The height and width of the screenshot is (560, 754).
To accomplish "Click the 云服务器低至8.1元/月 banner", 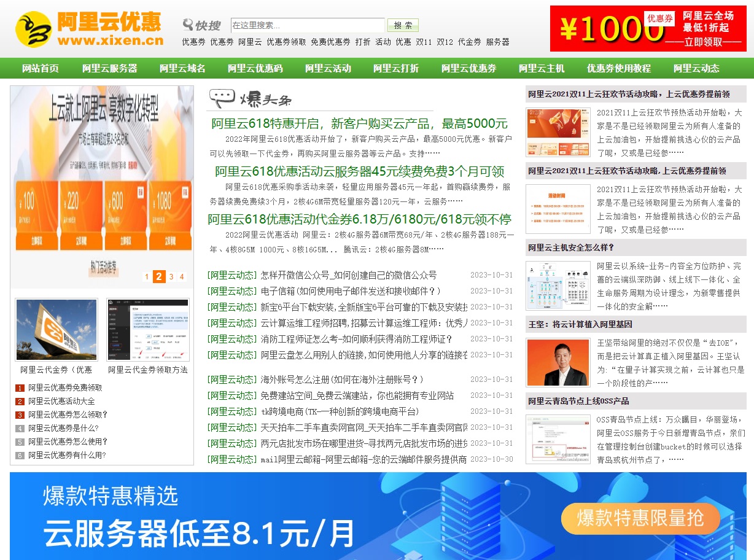I will (378, 516).
